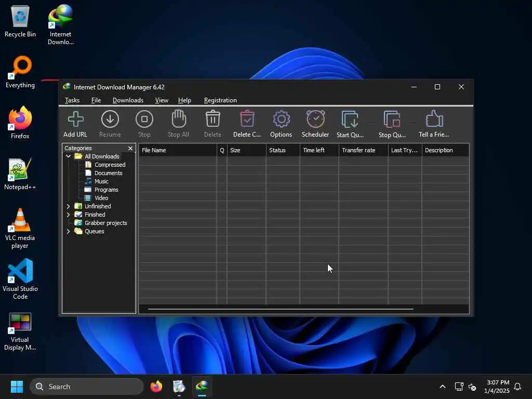Screen dimensions: 532x399
Task: Sort by Size column header
Action: (x=246, y=150)
